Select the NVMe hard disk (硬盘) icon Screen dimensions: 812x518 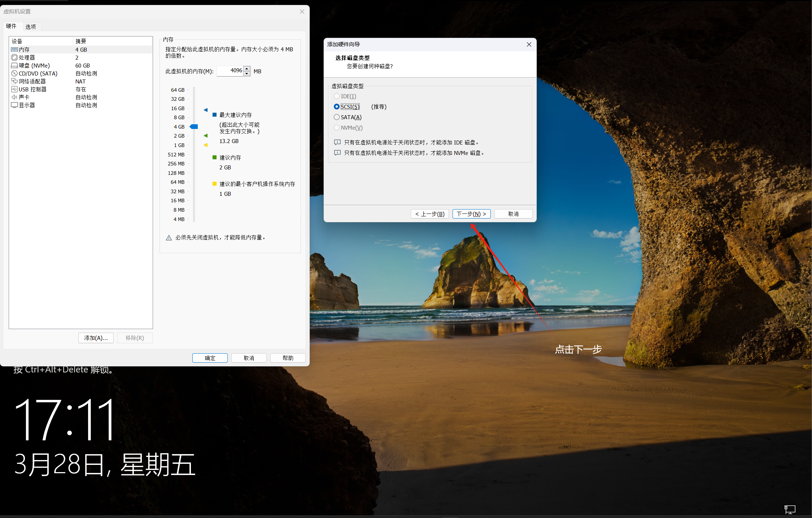click(x=14, y=65)
